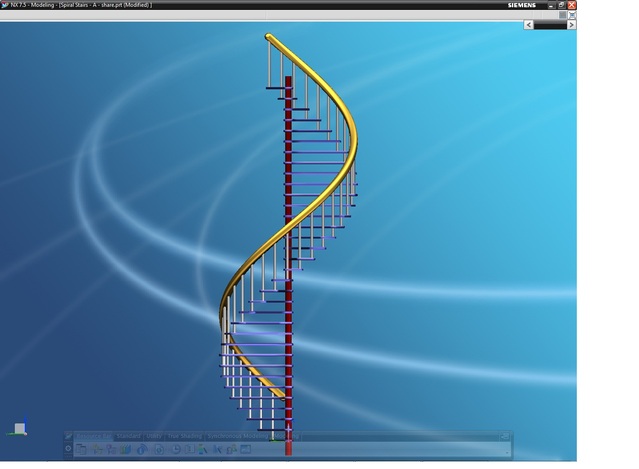Click the NX application icon in title bar
This screenshot has height=469, width=639.
coord(5,5)
